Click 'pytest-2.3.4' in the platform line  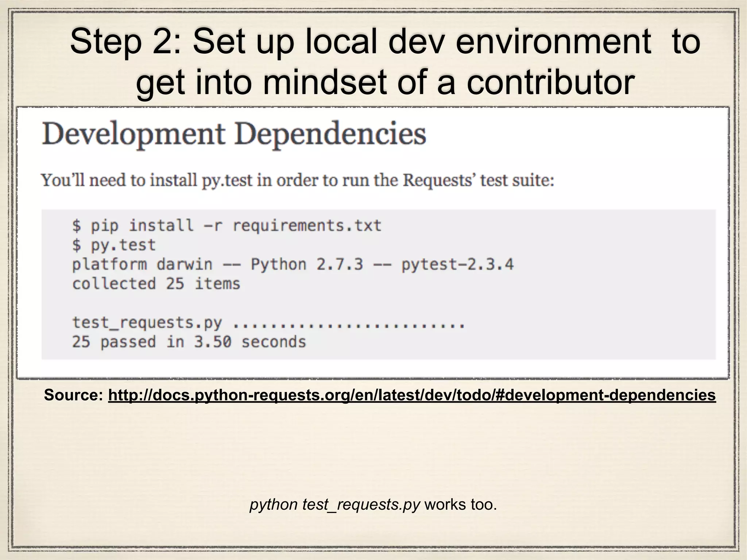point(457,264)
